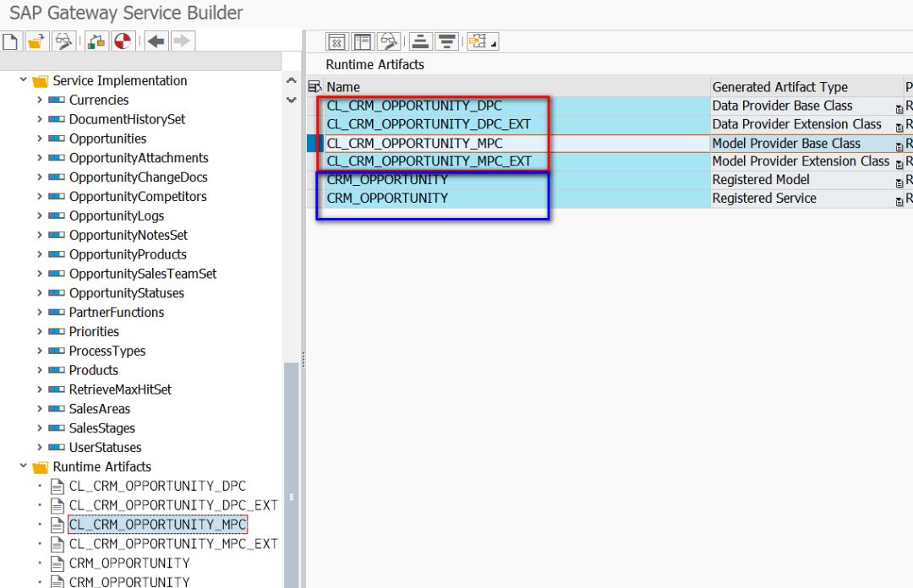Click CL_CRM_OPPORTUNITY_DPC in the Name column
The image size is (913, 588).
point(414,106)
